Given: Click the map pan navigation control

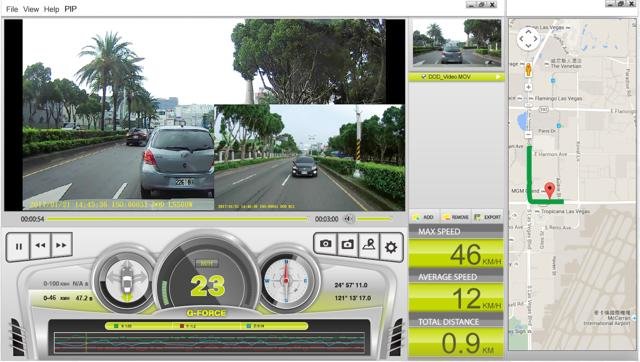Looking at the screenshot, I should [x=528, y=39].
